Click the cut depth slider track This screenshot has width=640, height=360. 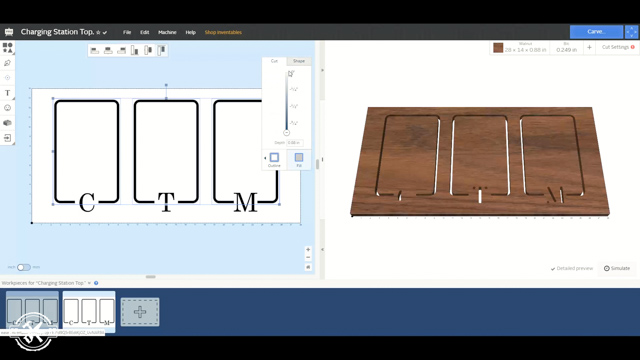(x=287, y=101)
